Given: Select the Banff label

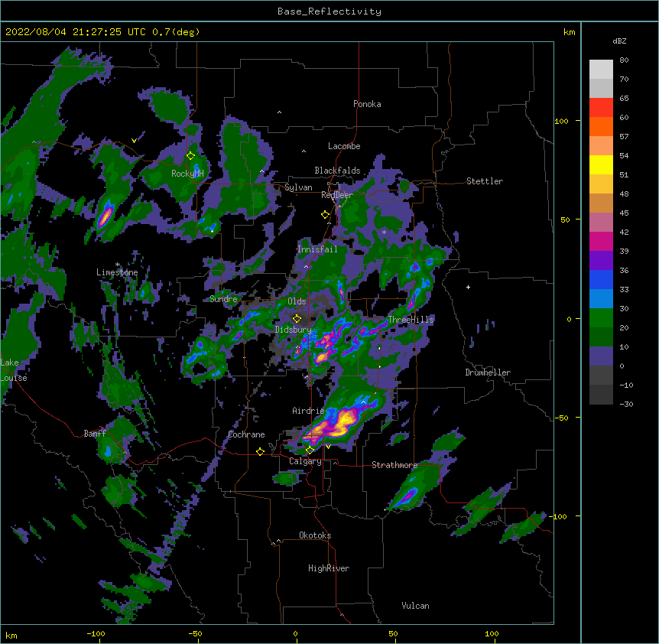Looking at the screenshot, I should point(95,434).
